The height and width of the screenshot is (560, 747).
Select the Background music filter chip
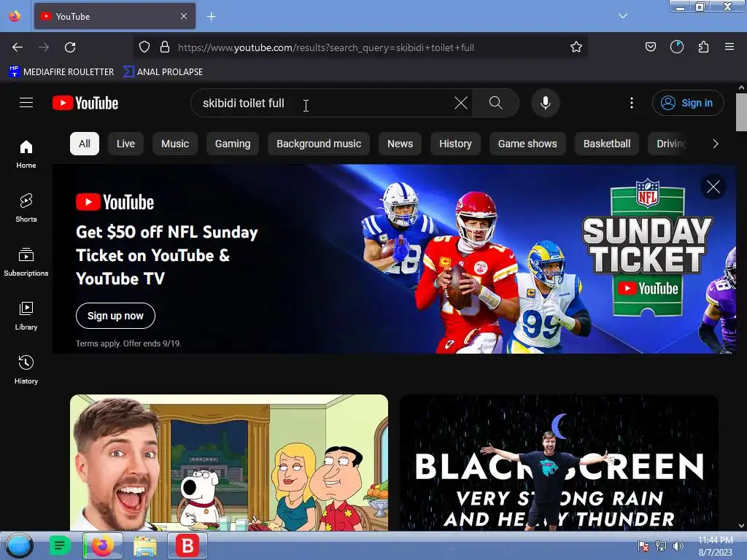[x=319, y=144]
